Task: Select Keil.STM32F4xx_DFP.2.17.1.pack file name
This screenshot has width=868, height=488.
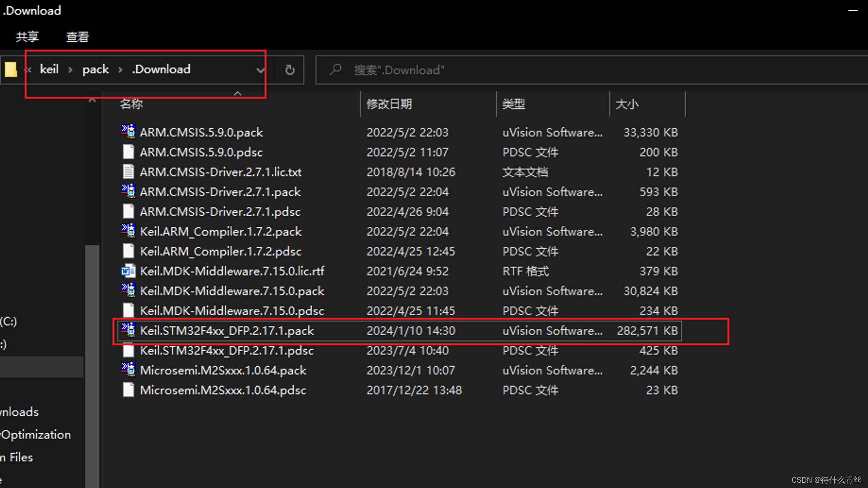Action: tap(227, 331)
